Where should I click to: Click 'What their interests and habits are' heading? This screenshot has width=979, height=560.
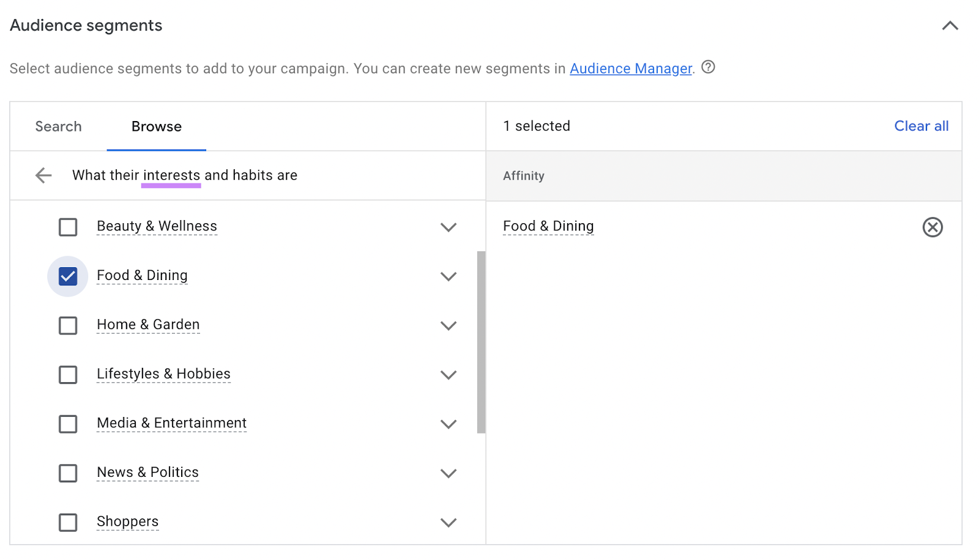(185, 175)
